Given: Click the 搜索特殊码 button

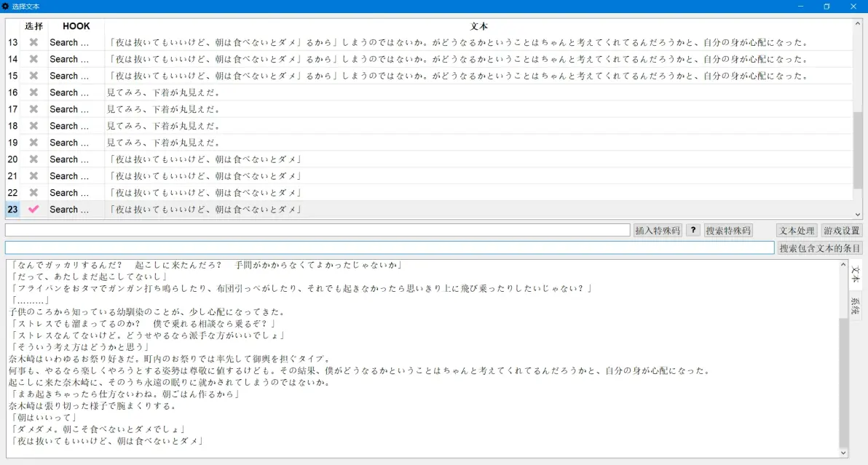Looking at the screenshot, I should [728, 231].
